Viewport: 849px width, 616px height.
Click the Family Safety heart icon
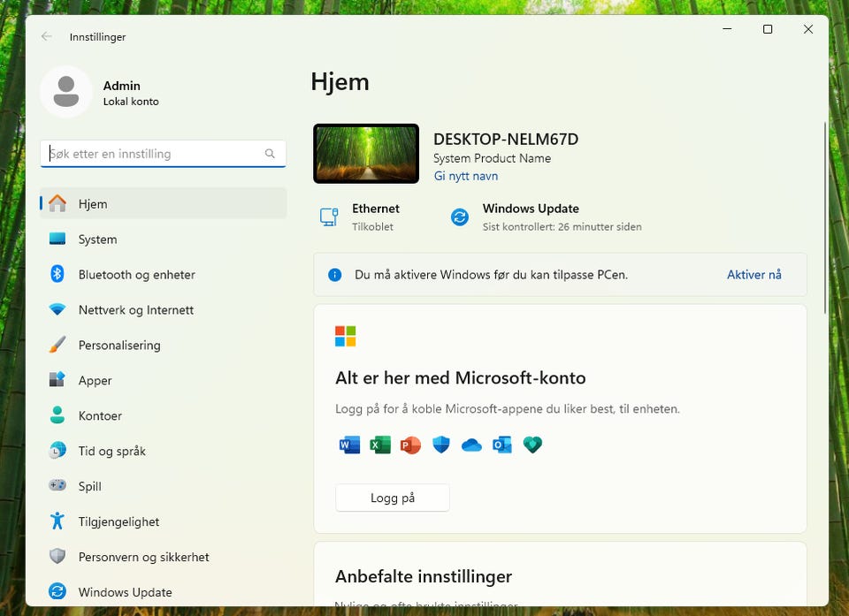pos(532,445)
